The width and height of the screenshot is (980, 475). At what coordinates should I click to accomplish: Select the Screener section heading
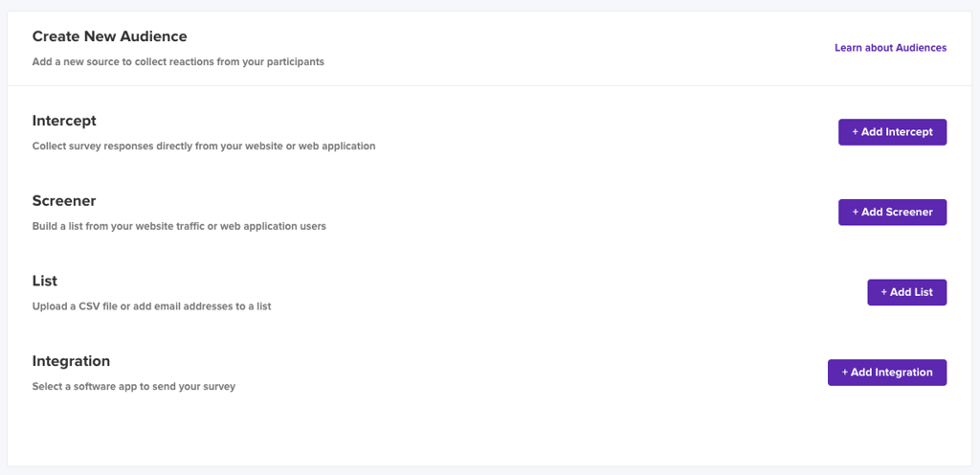pyautogui.click(x=64, y=200)
